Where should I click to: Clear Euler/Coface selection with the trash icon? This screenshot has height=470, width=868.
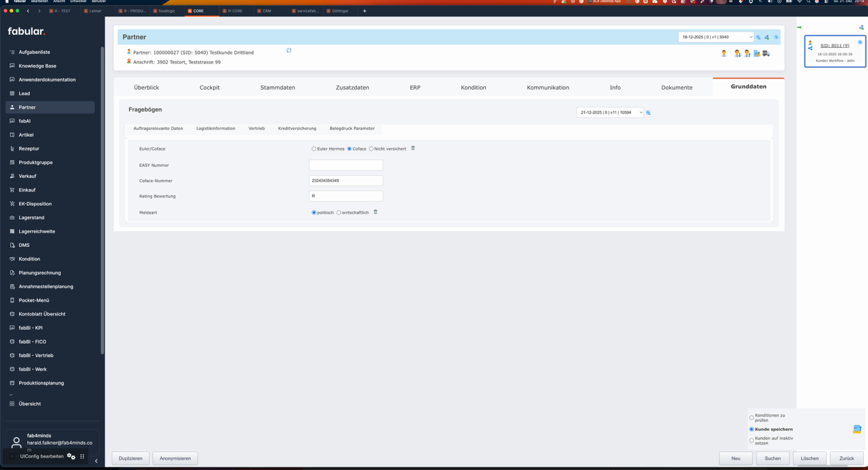click(413, 148)
